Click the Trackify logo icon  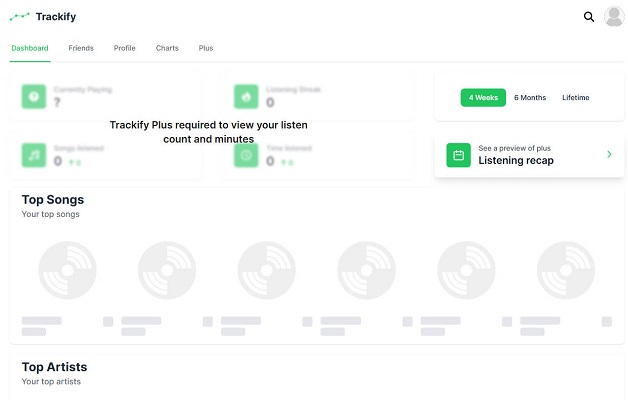click(x=20, y=16)
